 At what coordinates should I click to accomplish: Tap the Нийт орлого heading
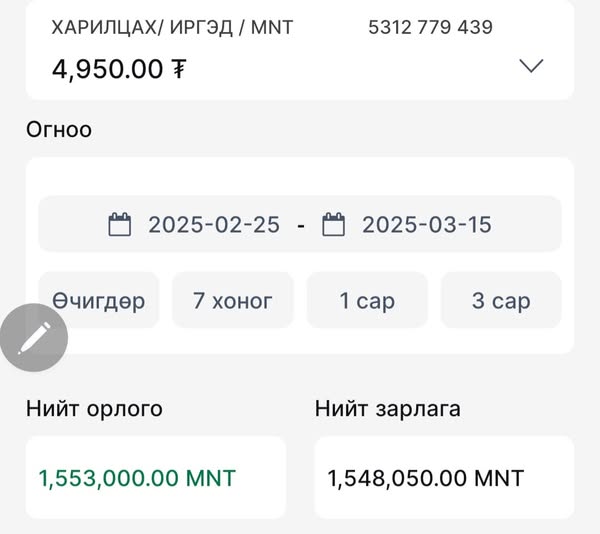click(94, 409)
